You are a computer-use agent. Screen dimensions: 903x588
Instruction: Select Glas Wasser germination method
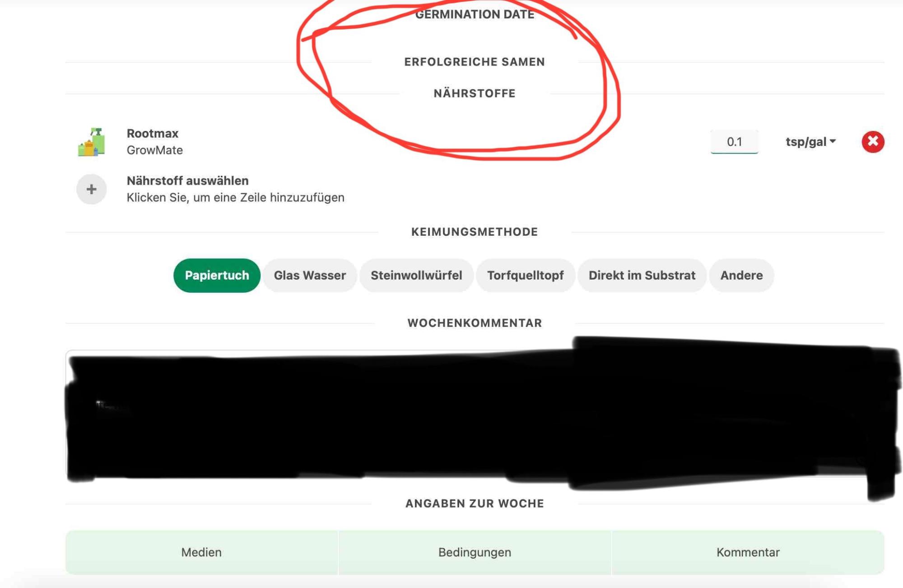coord(310,275)
